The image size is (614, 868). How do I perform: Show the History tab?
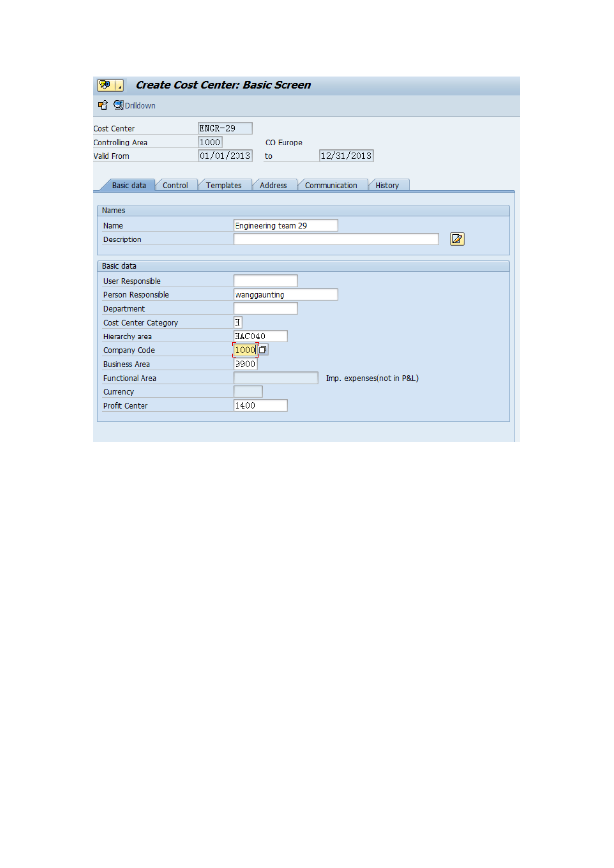[387, 185]
